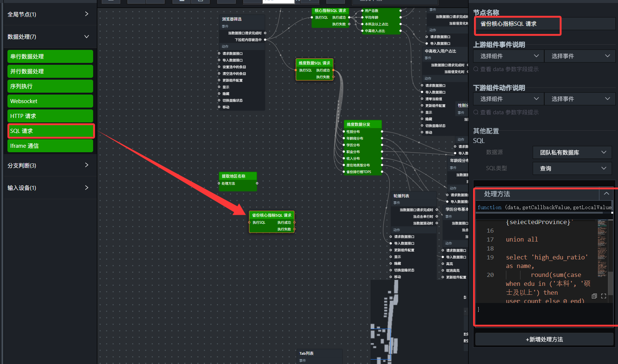Click the copy icon in code editor

(594, 296)
